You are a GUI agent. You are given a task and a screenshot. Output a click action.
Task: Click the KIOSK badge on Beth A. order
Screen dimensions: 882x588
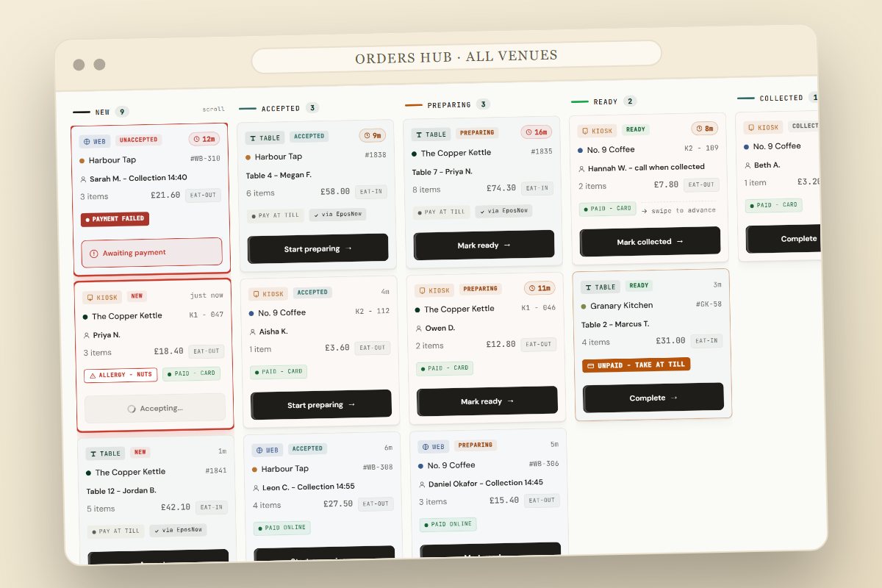pyautogui.click(x=763, y=127)
